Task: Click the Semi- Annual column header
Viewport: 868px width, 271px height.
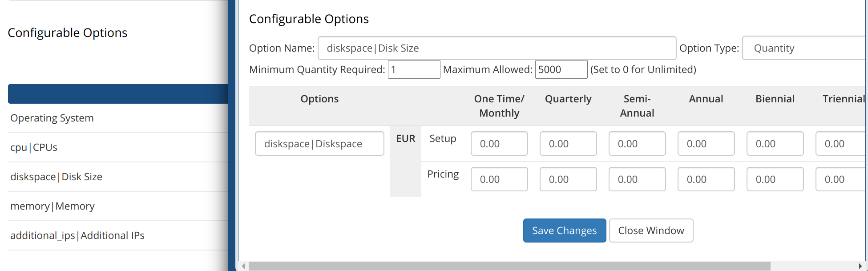Action: pyautogui.click(x=637, y=106)
